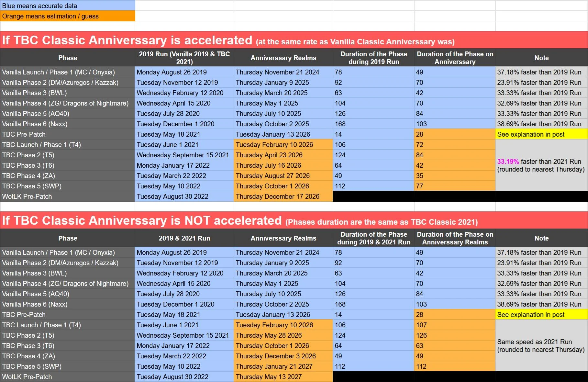
Task: Pick the "Thursday August 27 2026" cell
Action: (x=283, y=176)
